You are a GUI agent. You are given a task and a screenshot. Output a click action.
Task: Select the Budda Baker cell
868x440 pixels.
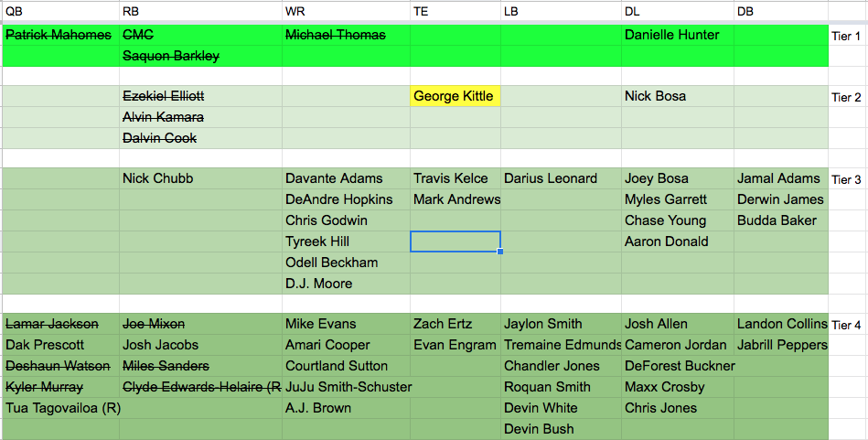(781, 220)
